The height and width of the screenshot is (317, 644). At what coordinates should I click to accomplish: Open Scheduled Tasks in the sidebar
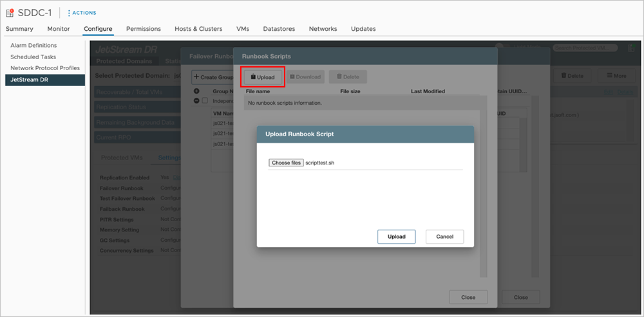point(33,57)
